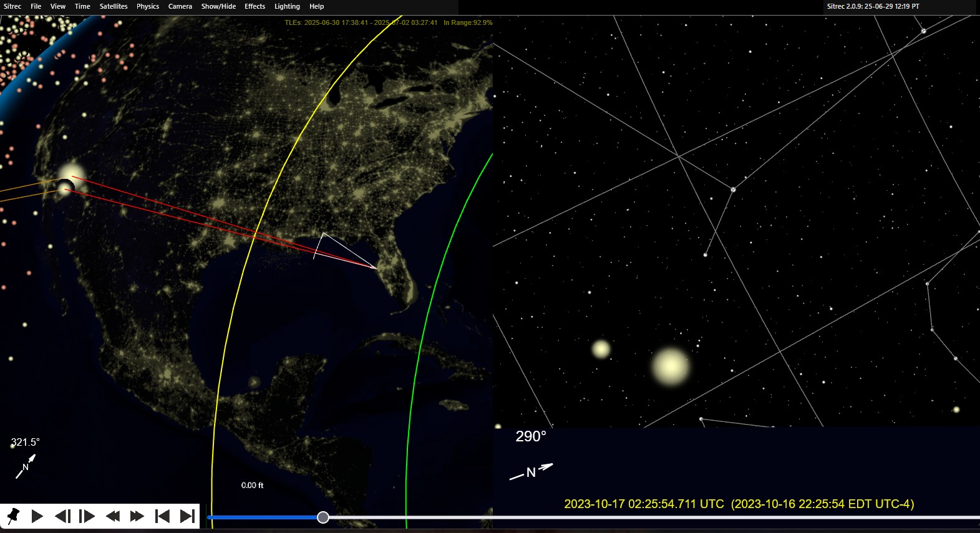This screenshot has width=980, height=533.
Task: Jump to the first frame
Action: 162,516
